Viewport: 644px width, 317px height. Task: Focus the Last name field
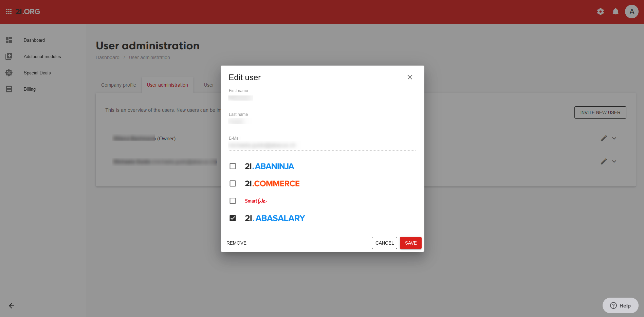[322, 122]
